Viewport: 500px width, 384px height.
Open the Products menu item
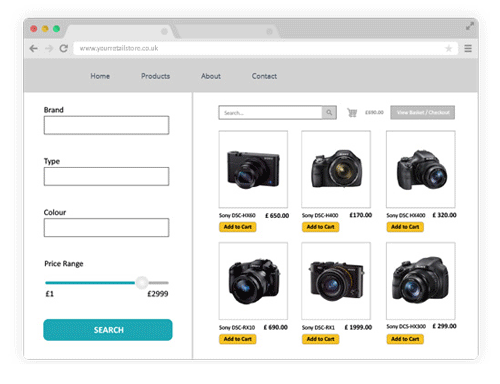(x=155, y=76)
